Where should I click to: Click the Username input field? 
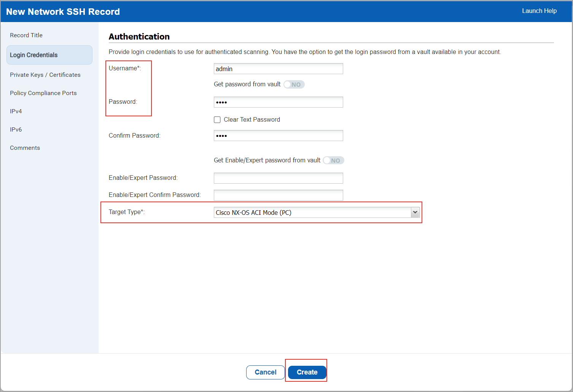278,68
